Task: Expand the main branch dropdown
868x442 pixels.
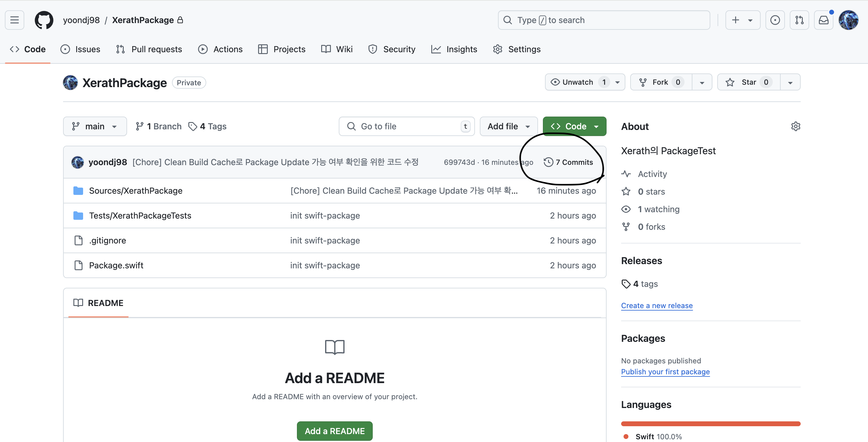Action: (95, 126)
